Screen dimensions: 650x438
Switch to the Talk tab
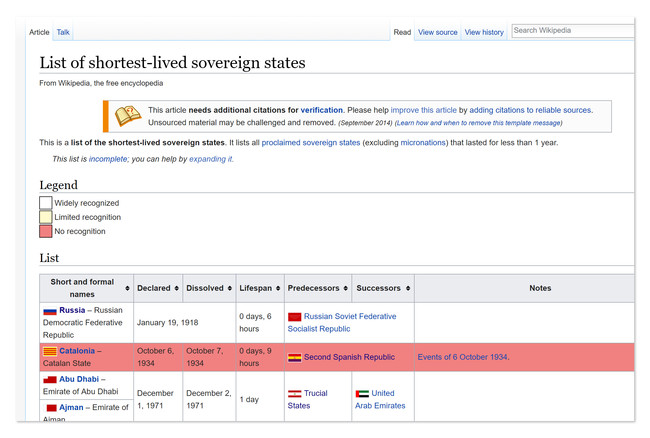click(x=63, y=32)
